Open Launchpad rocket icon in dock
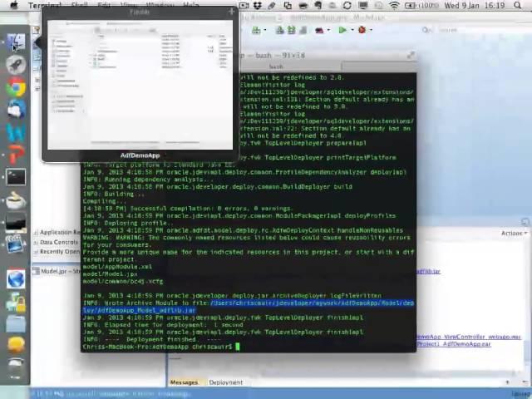 [16, 65]
